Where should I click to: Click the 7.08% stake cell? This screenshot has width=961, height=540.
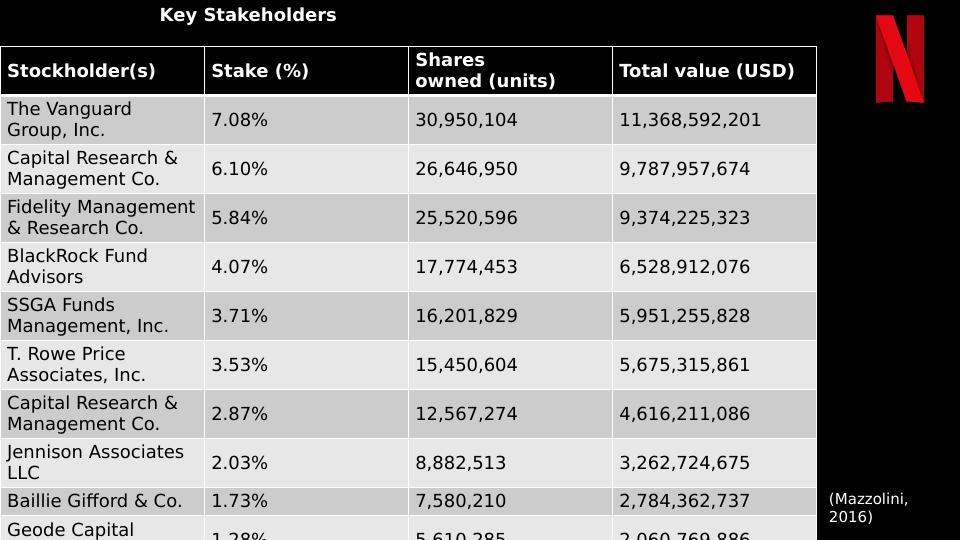(x=240, y=120)
